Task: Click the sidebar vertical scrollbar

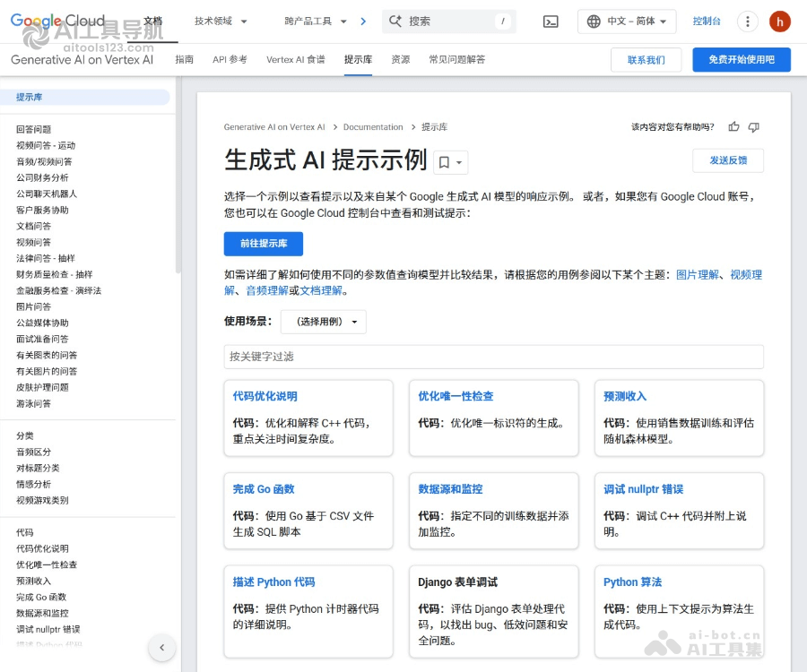Action: [178, 175]
